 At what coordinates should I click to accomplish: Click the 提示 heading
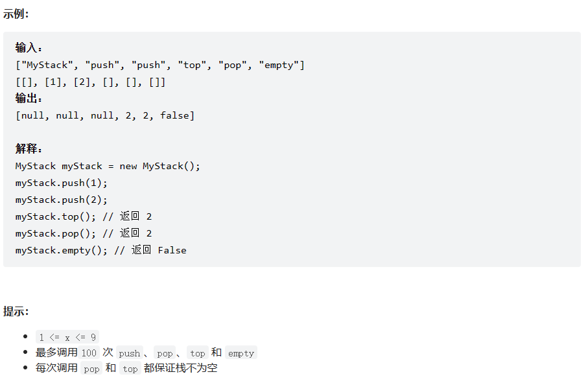(16, 311)
